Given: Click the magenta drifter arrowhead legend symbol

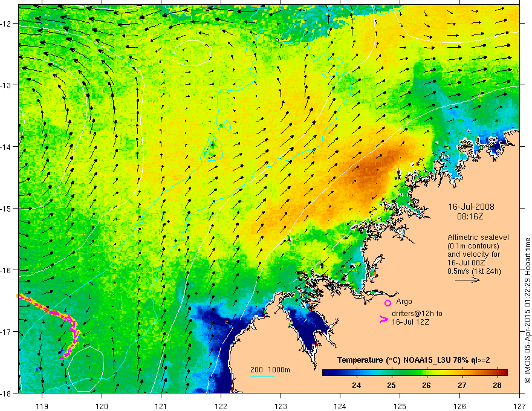Looking at the screenshot, I should pos(383,319).
